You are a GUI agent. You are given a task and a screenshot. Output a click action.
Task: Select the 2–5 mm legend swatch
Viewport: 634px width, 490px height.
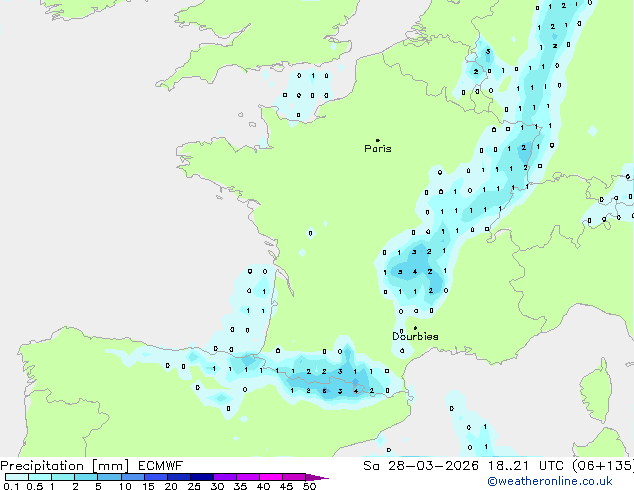[x=86, y=477]
